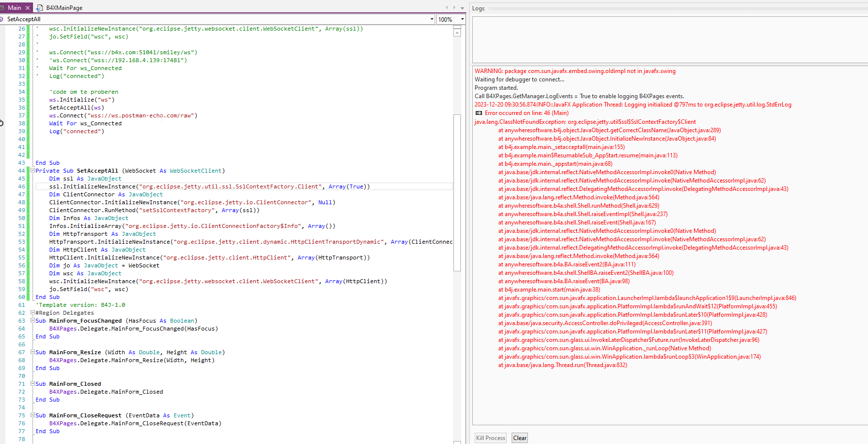
Task: Click the editor split handle above scrollbar
Action: click(457, 27)
